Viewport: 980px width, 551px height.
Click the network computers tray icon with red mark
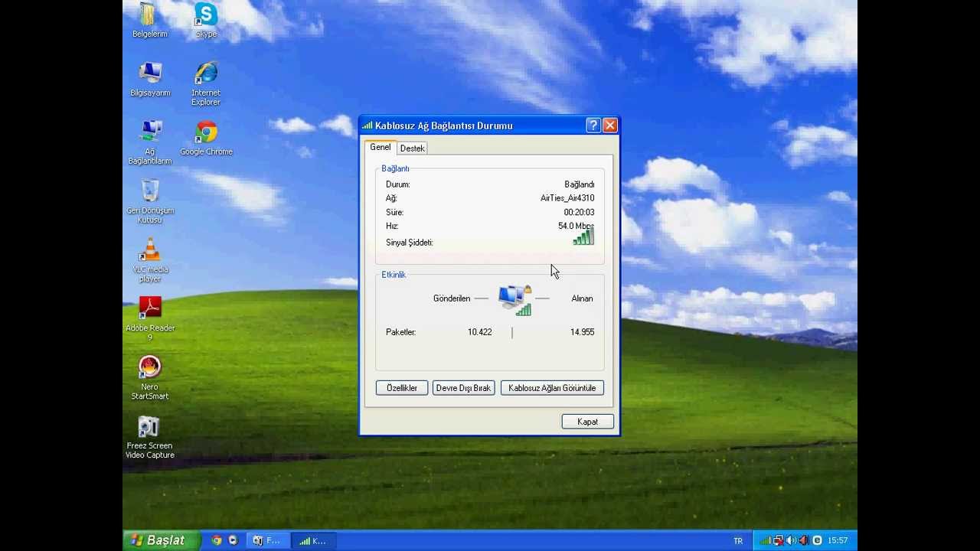778,540
